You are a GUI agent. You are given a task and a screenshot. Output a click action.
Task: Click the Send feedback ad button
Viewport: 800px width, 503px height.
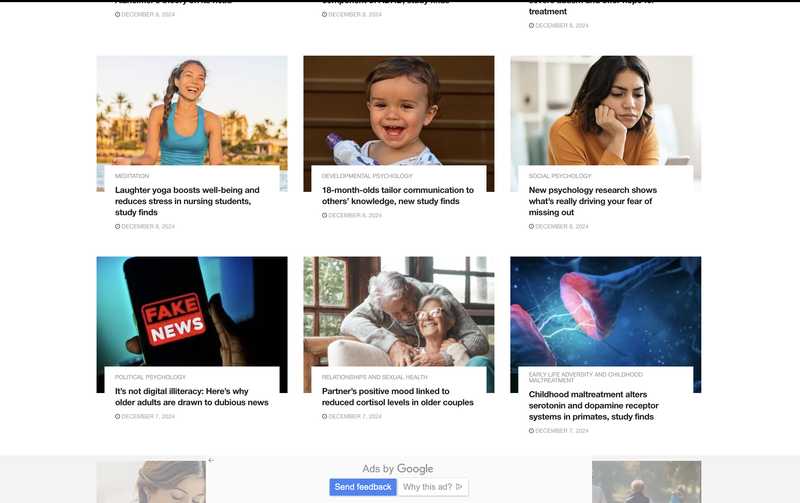pos(363,487)
